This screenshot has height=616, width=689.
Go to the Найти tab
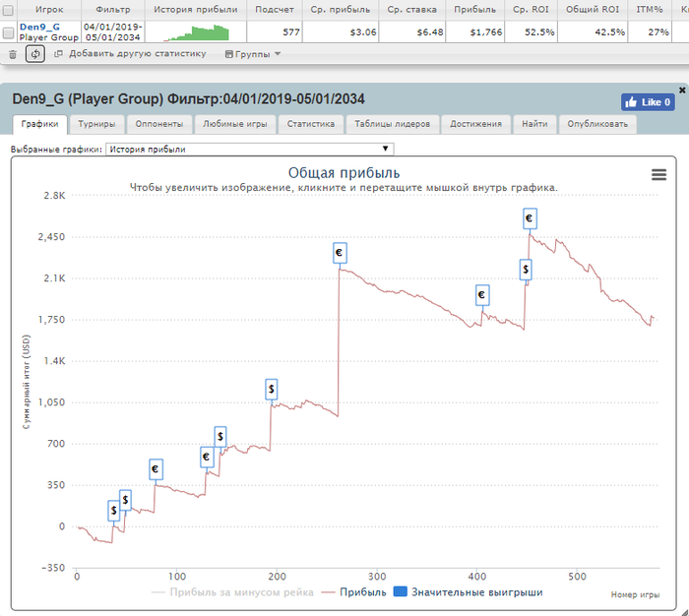coord(534,124)
